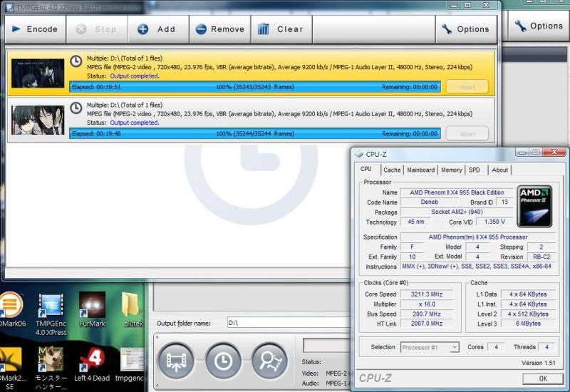Click the Core Speed value 3211.3 MHz
Screen dimensions: 570x392
coord(426,294)
